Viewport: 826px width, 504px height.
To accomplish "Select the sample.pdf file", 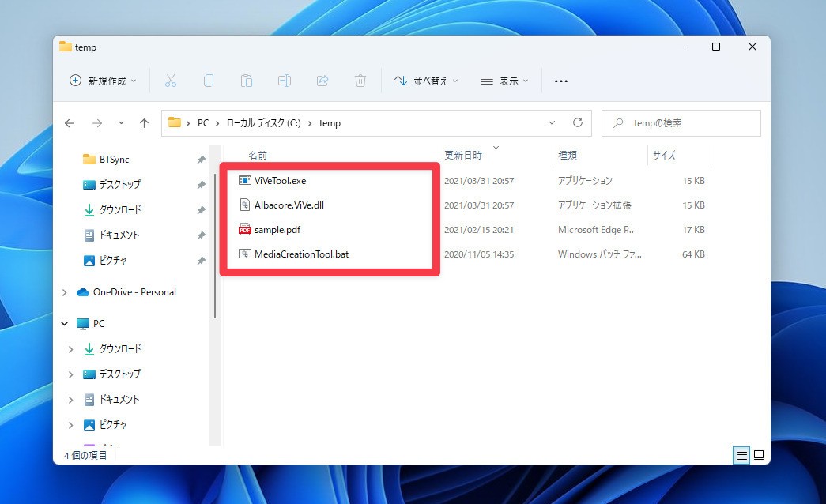I will coord(277,230).
